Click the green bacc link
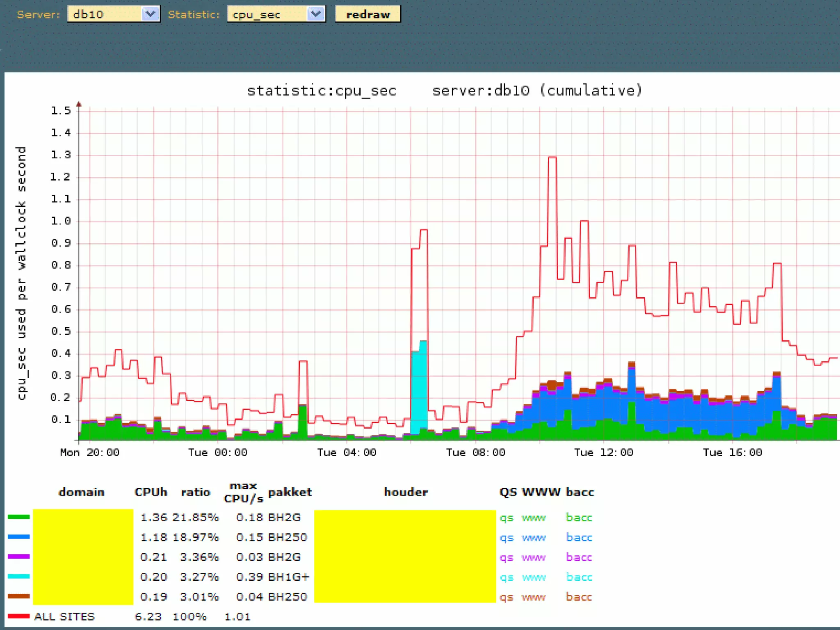This screenshot has width=840, height=630. pos(579,518)
